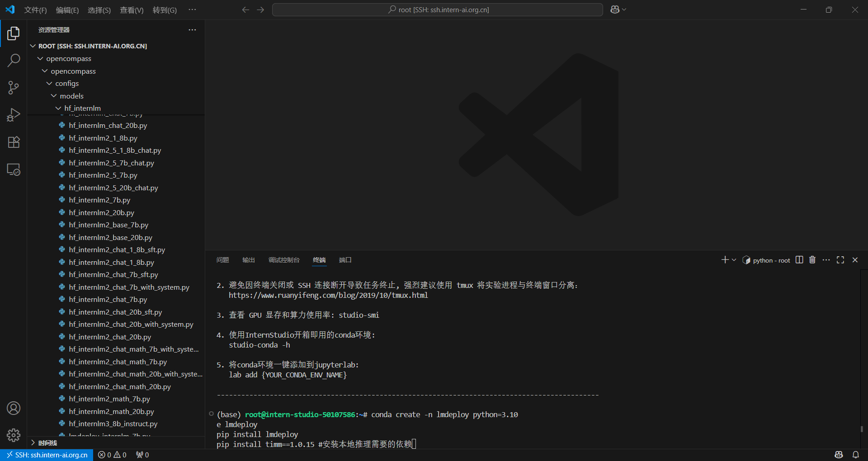Open the 编辑(E) menu
Image resolution: width=868 pixels, height=461 pixels.
coord(67,10)
